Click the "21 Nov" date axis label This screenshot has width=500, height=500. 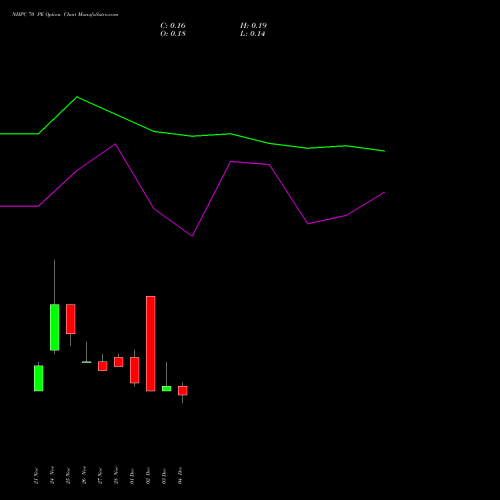coord(36,476)
